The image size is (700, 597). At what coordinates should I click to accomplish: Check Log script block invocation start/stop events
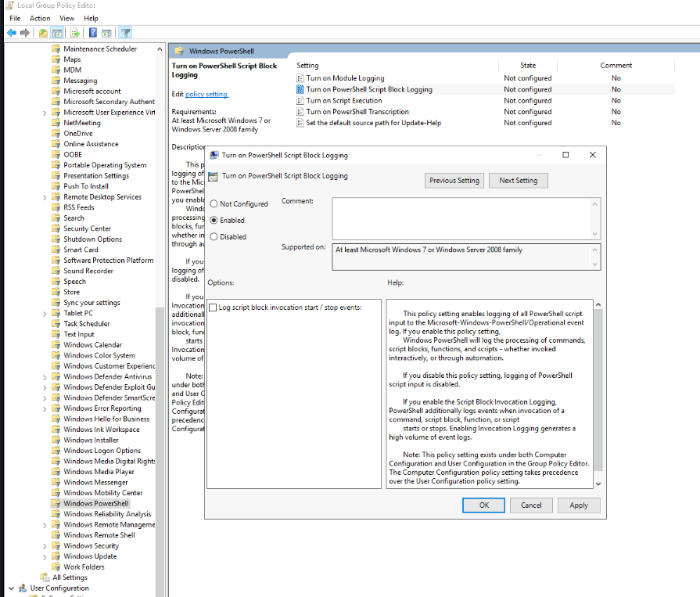point(214,308)
